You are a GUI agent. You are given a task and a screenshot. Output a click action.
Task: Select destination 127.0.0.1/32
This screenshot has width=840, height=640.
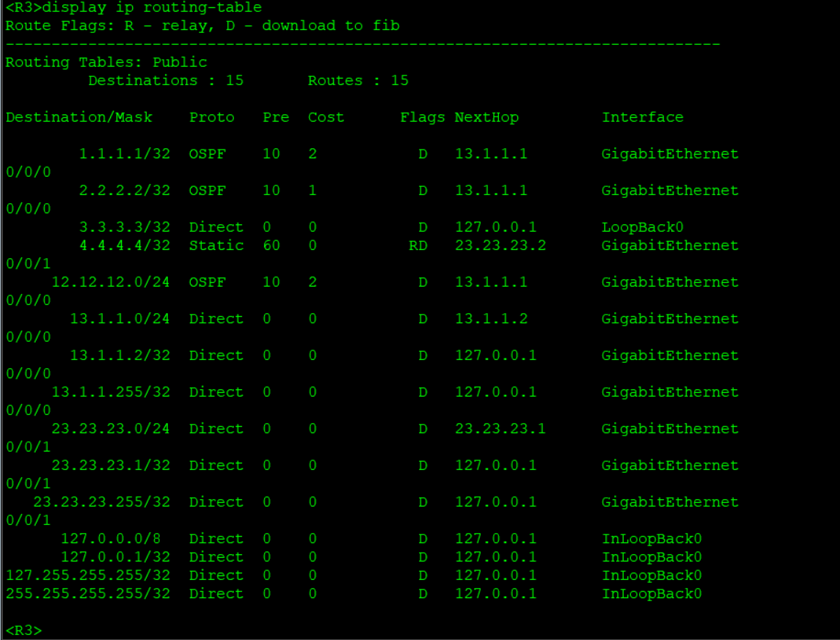pos(115,557)
